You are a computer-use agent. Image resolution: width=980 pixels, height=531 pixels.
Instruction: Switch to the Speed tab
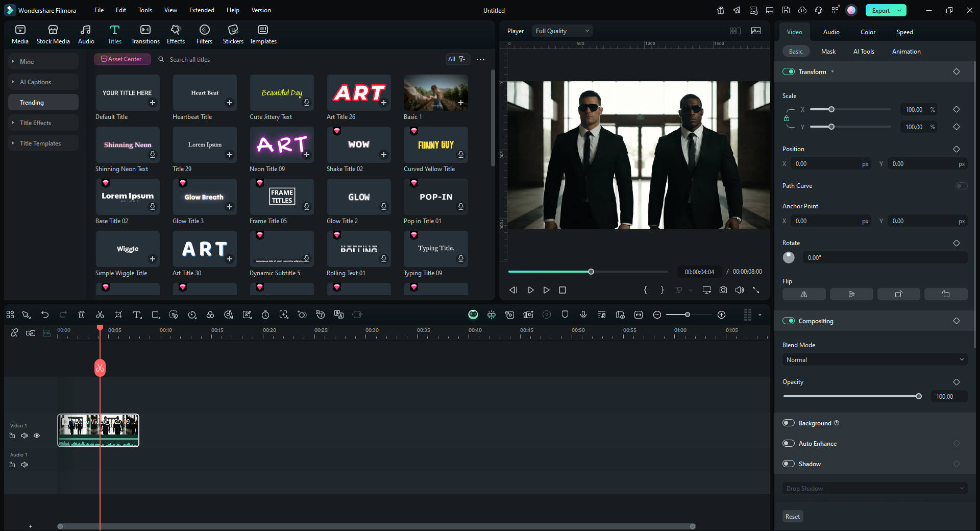[x=904, y=32]
